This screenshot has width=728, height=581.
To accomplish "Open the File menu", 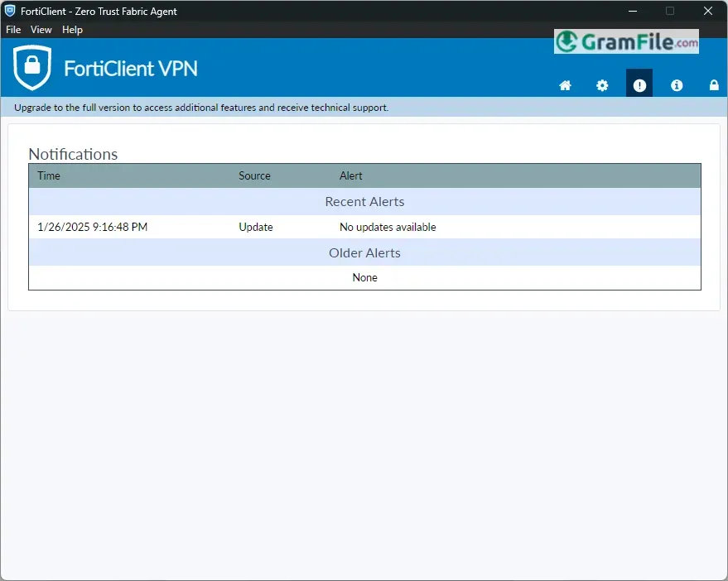I will point(13,30).
